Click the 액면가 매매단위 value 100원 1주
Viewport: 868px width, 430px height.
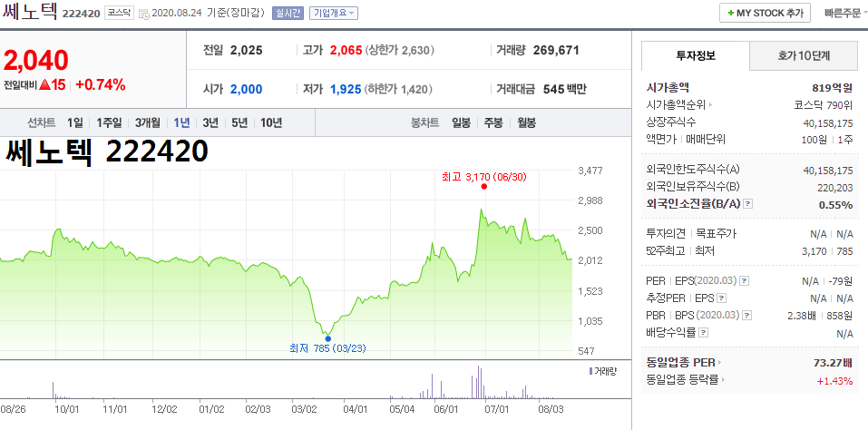pyautogui.click(x=827, y=140)
